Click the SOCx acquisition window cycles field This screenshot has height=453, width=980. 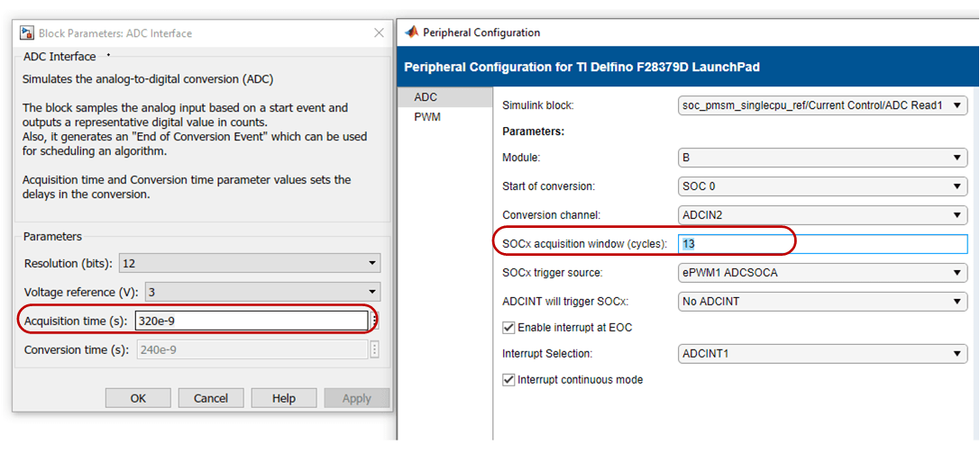click(x=822, y=244)
